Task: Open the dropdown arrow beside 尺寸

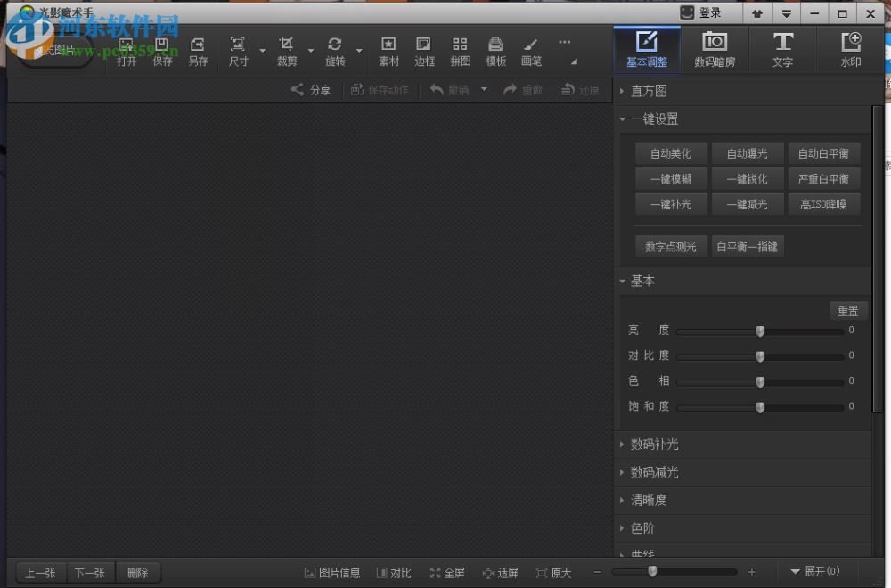Action: (263, 52)
